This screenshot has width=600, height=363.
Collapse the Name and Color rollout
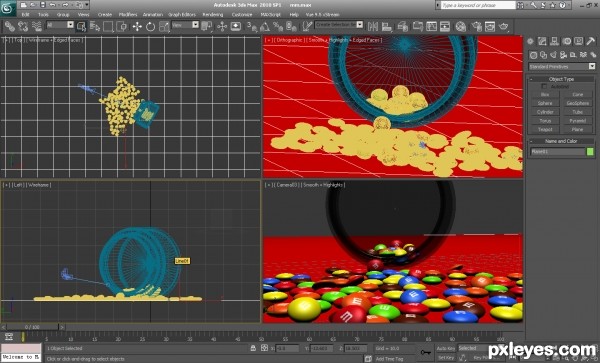click(561, 141)
